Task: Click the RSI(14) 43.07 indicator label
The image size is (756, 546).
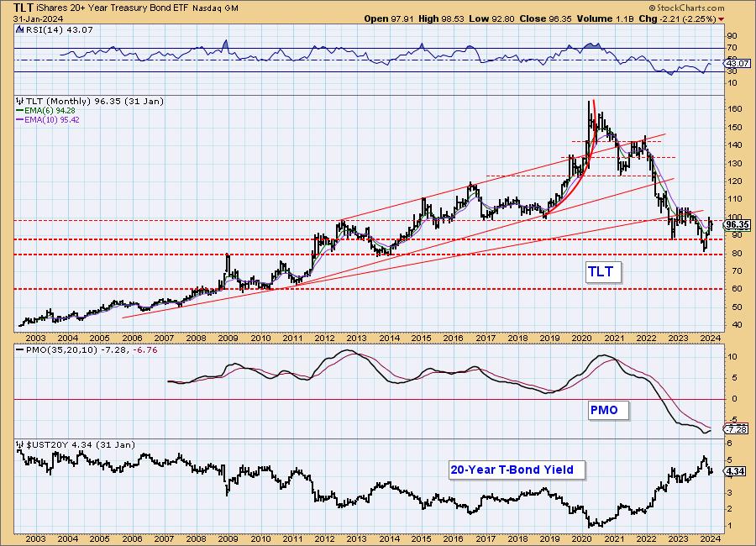Action: 58,29
